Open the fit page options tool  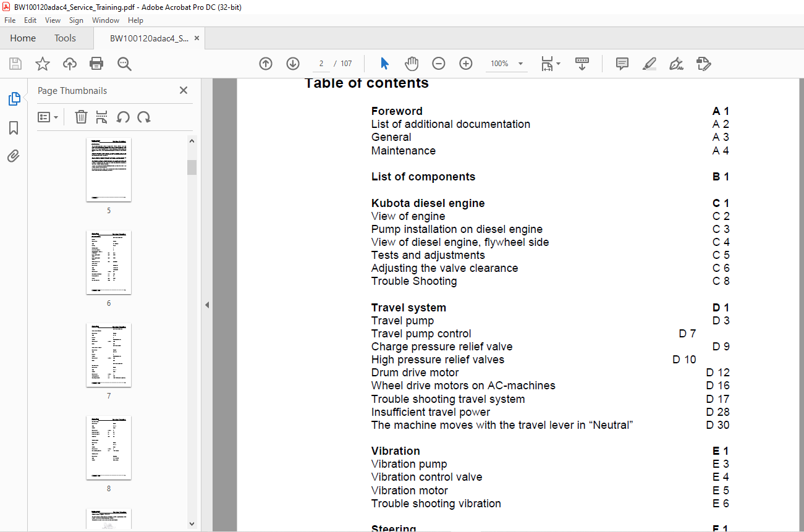(550, 64)
